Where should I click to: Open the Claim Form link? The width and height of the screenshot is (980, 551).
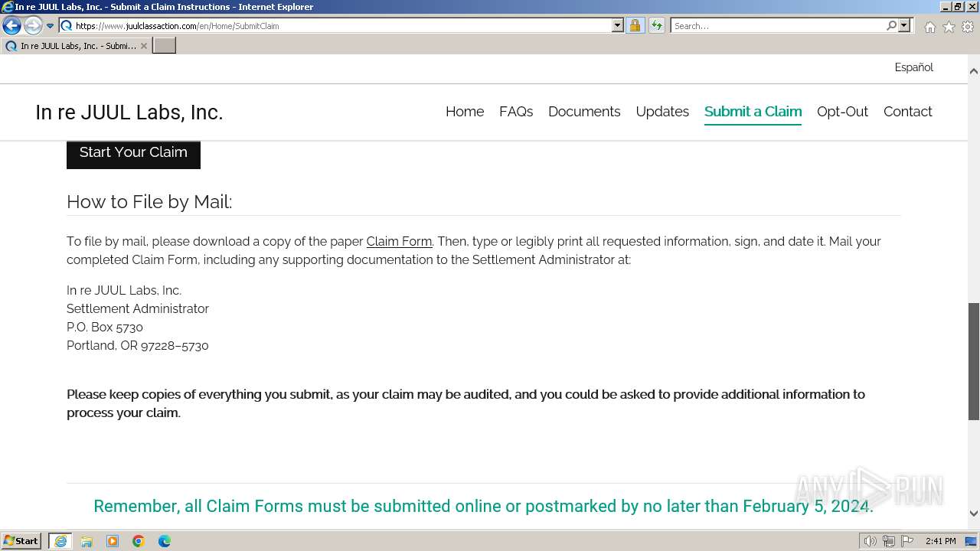tap(399, 241)
